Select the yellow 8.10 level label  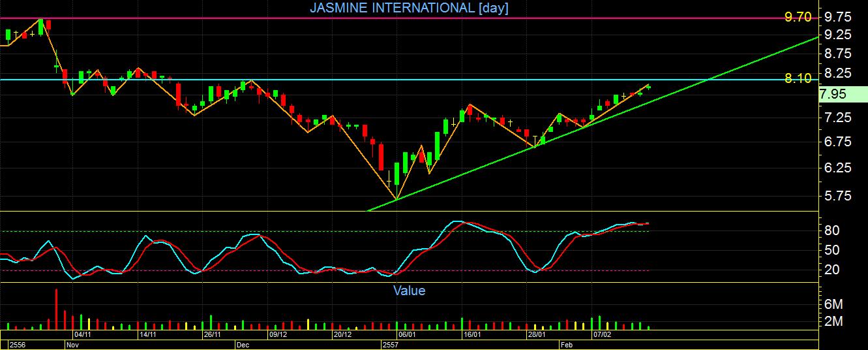pos(798,78)
